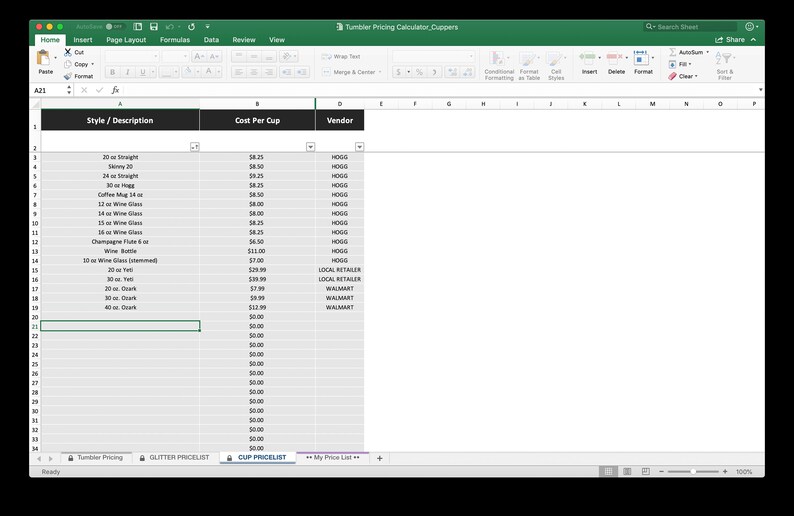Screen dimensions: 794x516
Task: Switch to the GLITTER PRICELIST sheet
Action: click(175, 457)
